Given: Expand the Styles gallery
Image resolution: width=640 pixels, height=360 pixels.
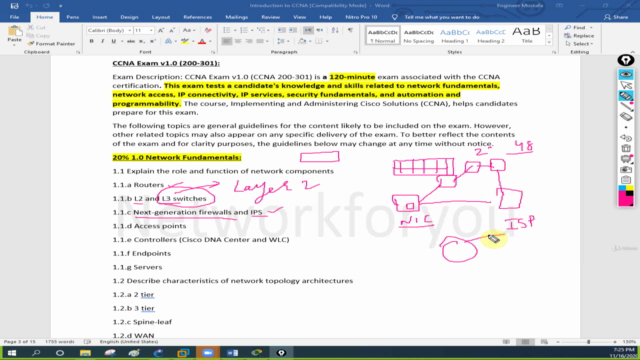Looking at the screenshot, I should click(549, 42).
